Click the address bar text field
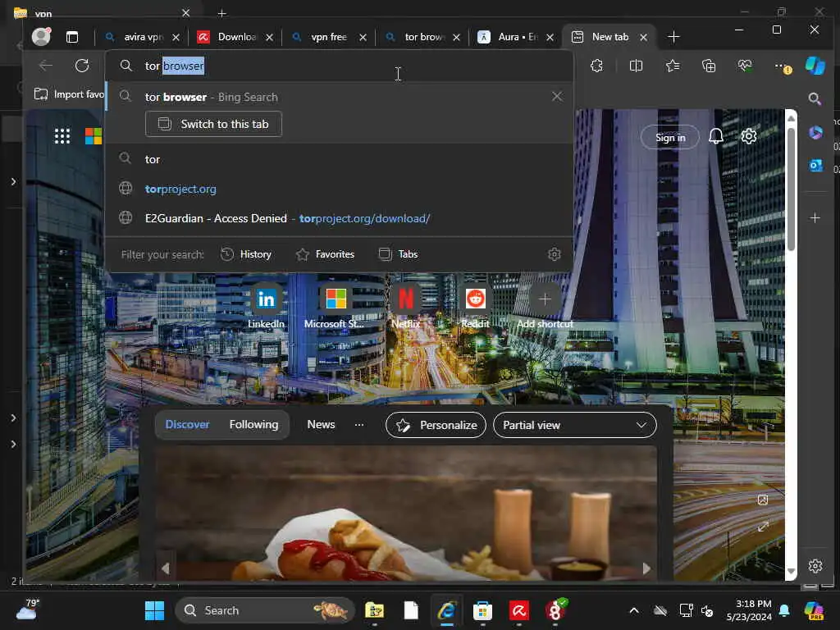This screenshot has height=630, width=840. [339, 66]
